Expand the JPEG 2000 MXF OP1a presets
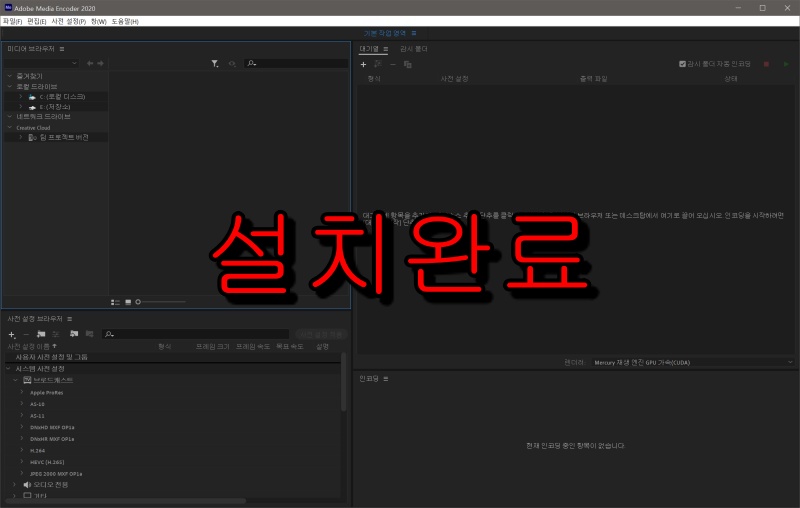 (21, 473)
